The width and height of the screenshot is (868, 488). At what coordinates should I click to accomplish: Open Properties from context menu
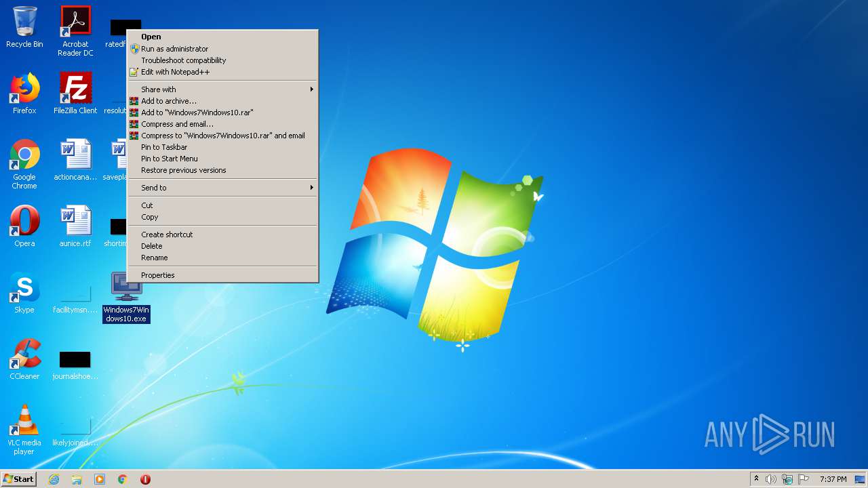(x=223, y=275)
